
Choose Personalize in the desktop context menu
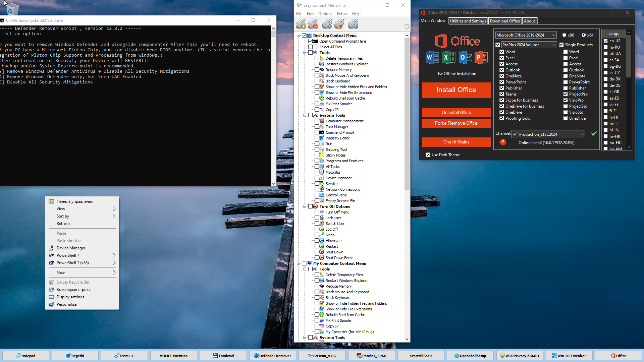pos(82,304)
